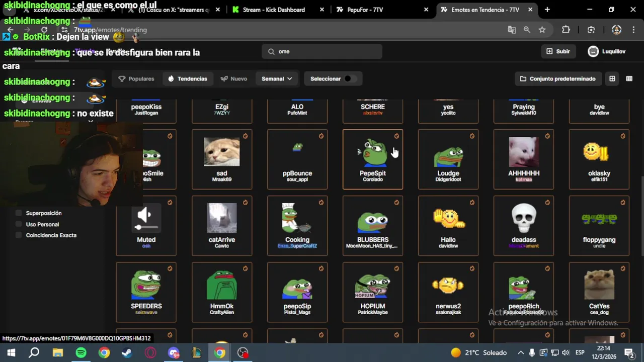Open the 21°C Soleado weather widget
This screenshot has width=644, height=362.
tap(478, 352)
